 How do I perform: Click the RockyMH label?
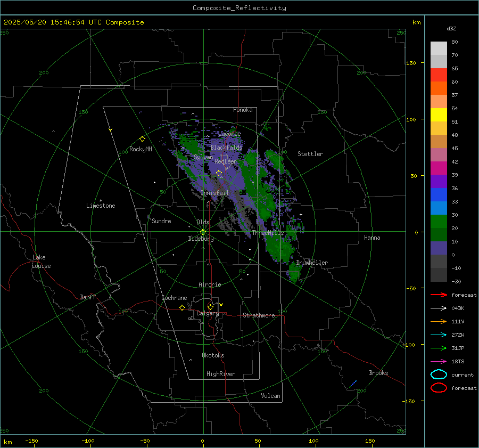pos(141,149)
